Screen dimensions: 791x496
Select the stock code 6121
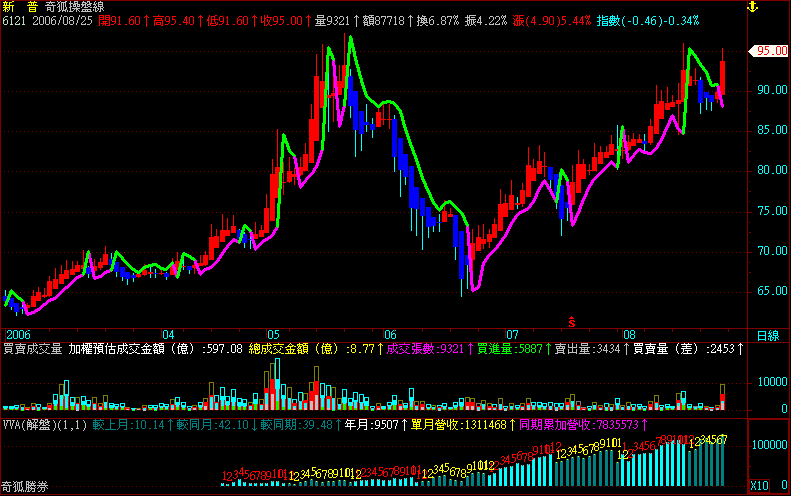point(14,21)
